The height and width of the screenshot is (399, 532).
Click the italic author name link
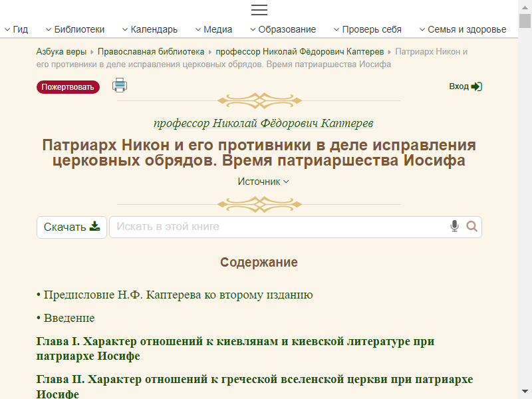[263, 123]
